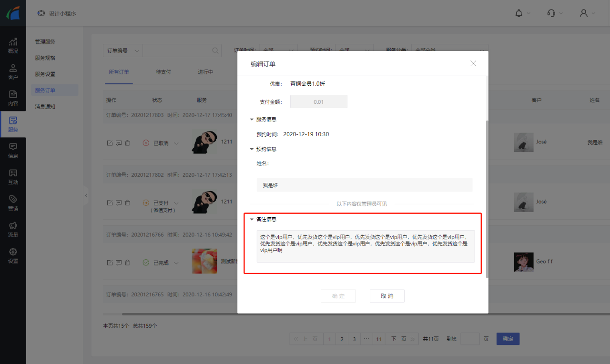Go to 互动 in the sidebar
The height and width of the screenshot is (364, 610).
13,176
